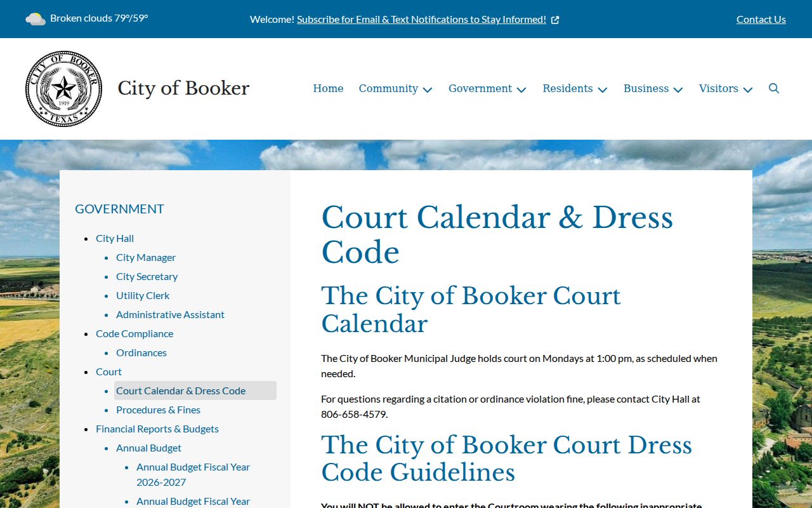Click The City of Booker Court Calendar heading
Screen dimensions: 812x508
pyautogui.click(x=471, y=310)
